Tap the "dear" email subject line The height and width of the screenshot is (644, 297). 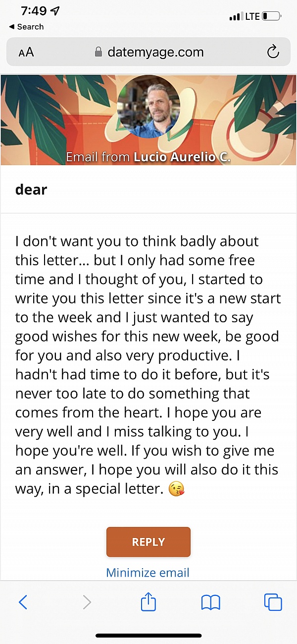tap(31, 189)
